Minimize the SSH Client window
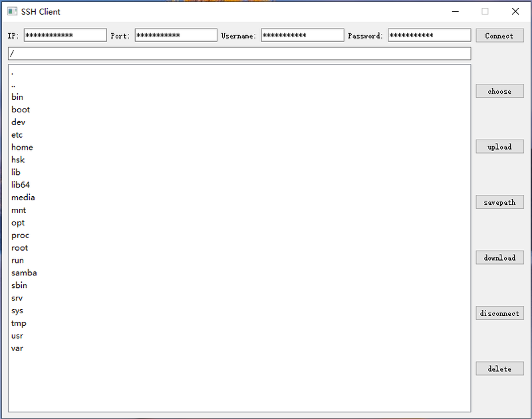This screenshot has width=532, height=419. [x=456, y=11]
